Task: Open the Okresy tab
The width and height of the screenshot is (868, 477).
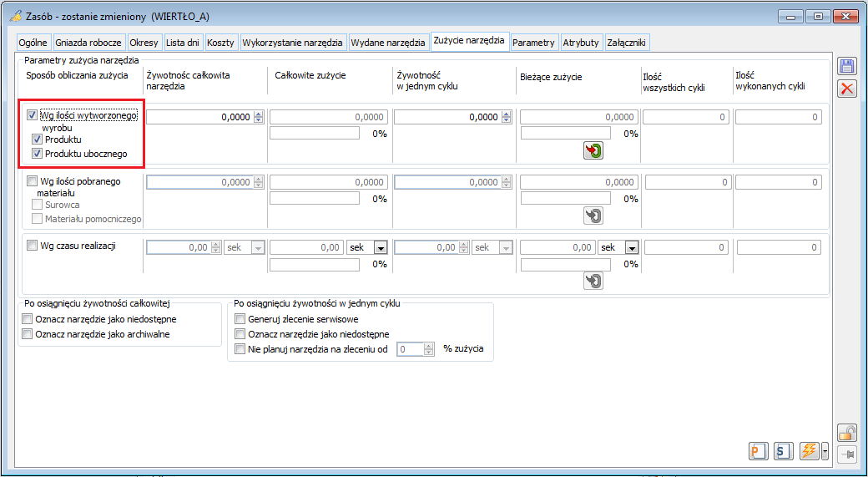Action: coord(144,43)
